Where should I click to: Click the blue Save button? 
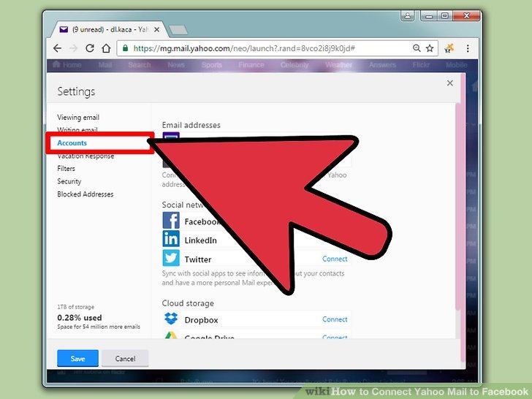pyautogui.click(x=77, y=359)
